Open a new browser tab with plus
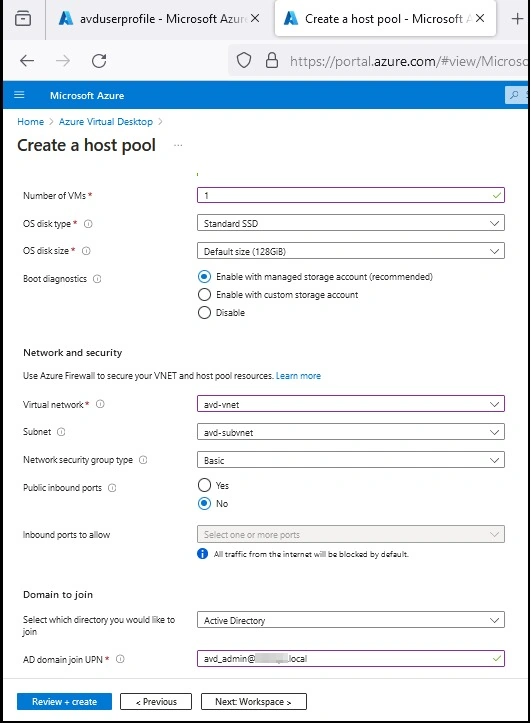The width and height of the screenshot is (531, 723). pos(517,18)
